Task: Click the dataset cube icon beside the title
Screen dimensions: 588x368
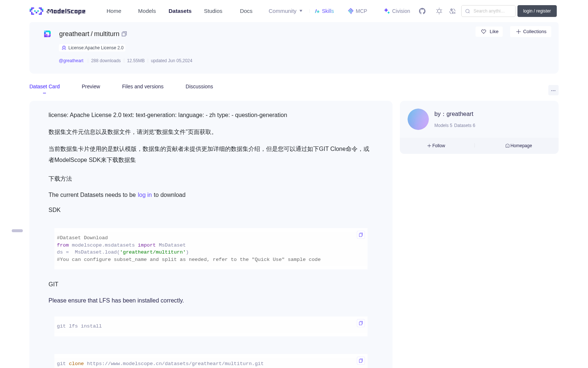Action: tap(47, 34)
